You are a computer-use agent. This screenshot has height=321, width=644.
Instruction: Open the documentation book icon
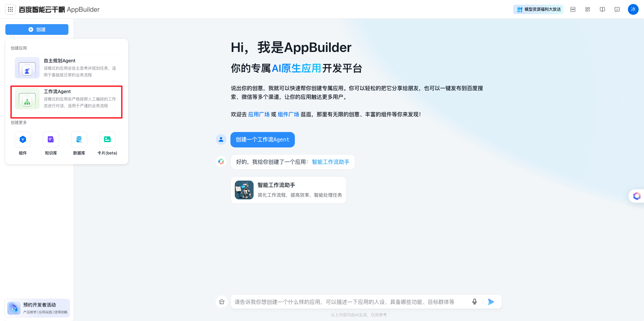click(602, 9)
